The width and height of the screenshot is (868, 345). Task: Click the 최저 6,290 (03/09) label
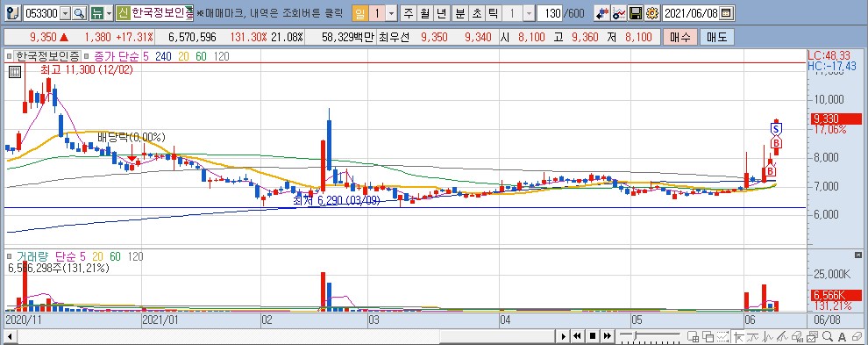(x=337, y=201)
